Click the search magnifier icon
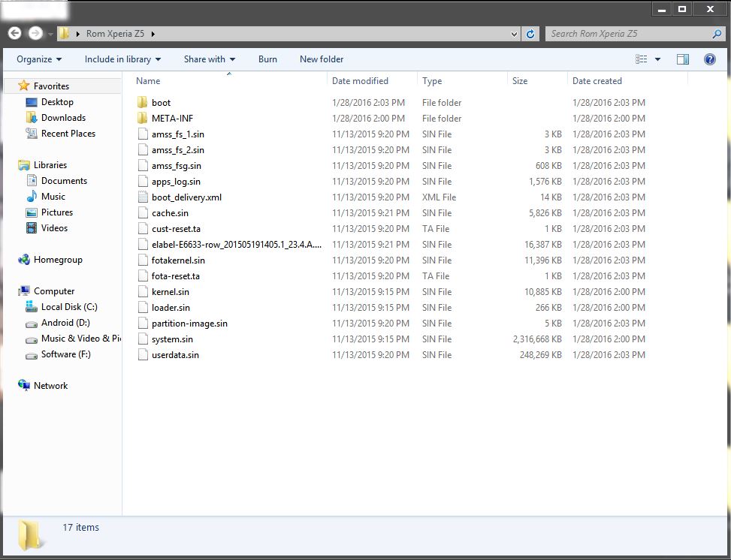This screenshot has height=560, width=731. pos(717,34)
